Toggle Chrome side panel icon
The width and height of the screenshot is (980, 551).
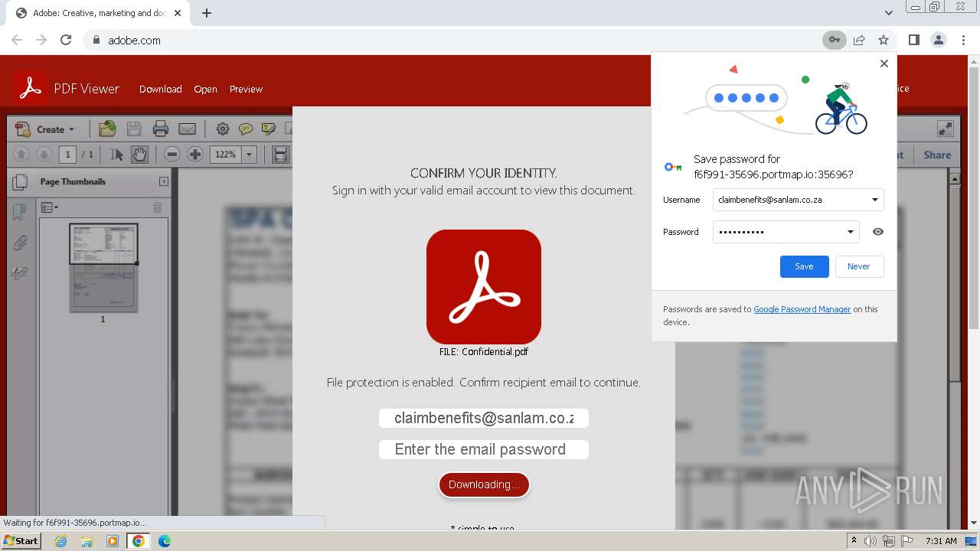(x=913, y=40)
